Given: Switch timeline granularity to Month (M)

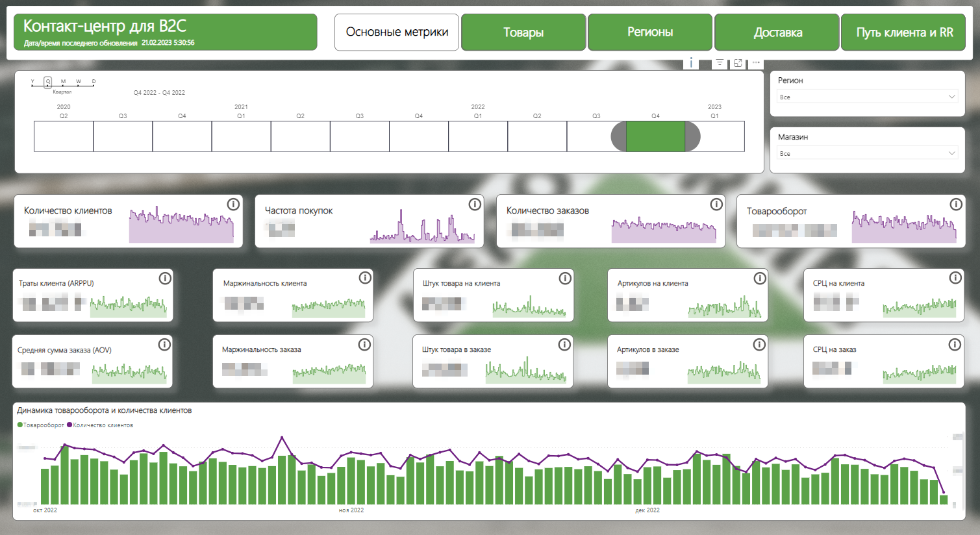Looking at the screenshot, I should tap(63, 82).
